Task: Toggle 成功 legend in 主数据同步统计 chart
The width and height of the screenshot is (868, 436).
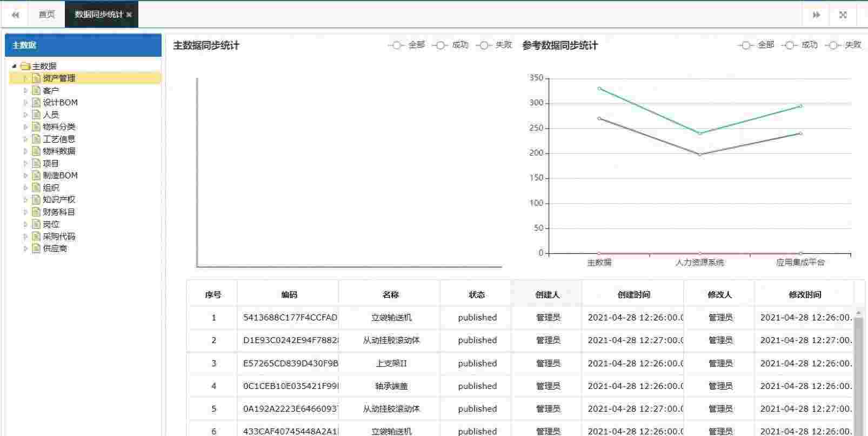Action: coord(450,45)
